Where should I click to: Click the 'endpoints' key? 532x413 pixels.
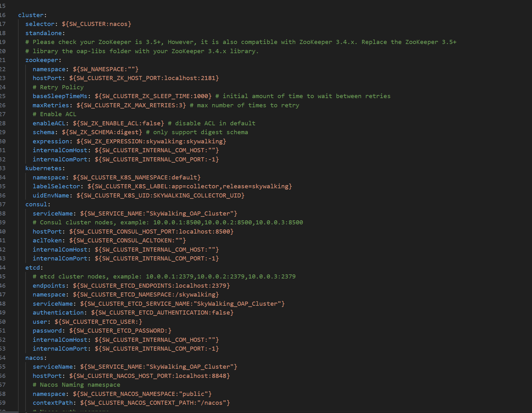tap(49, 286)
